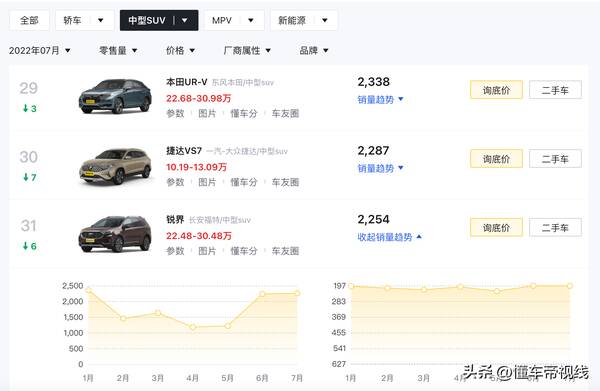Click the rank drop indicator 7

(x=29, y=178)
